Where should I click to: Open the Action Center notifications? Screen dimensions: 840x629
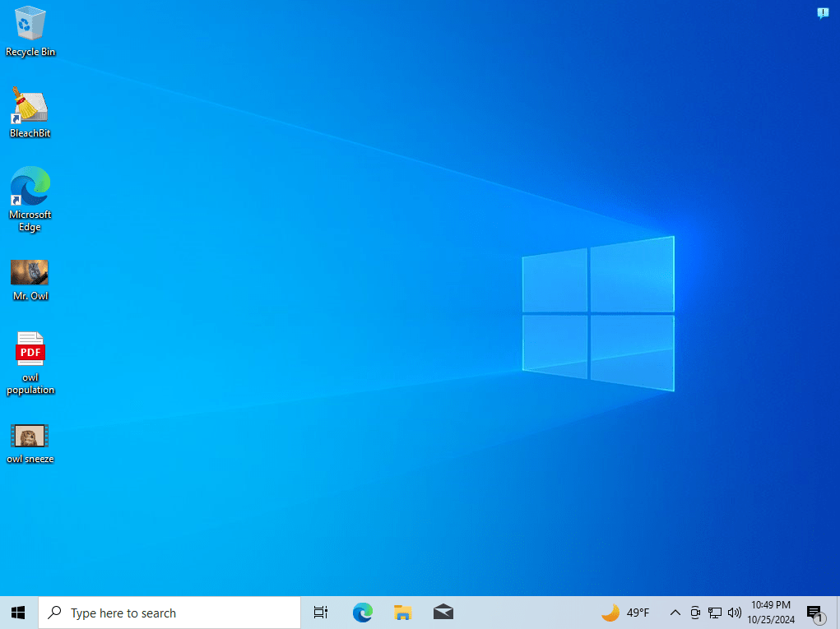[814, 613]
